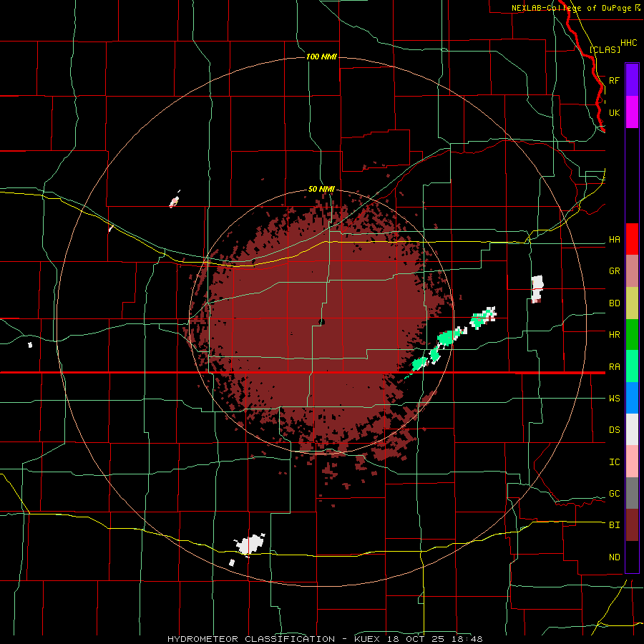Screen dimensions: 644x644
Task: Click the HHC product label
Action: coord(628,43)
